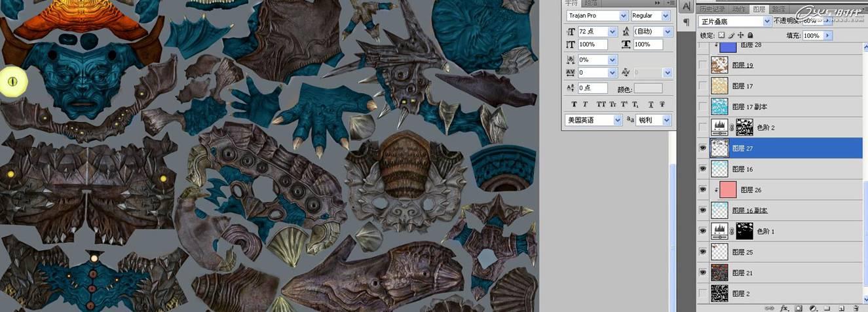Switch to the 历史记录 tab
Screen dimensions: 868x312
711,9
